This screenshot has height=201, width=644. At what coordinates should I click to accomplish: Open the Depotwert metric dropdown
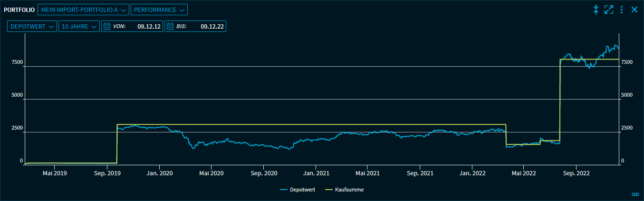32,26
